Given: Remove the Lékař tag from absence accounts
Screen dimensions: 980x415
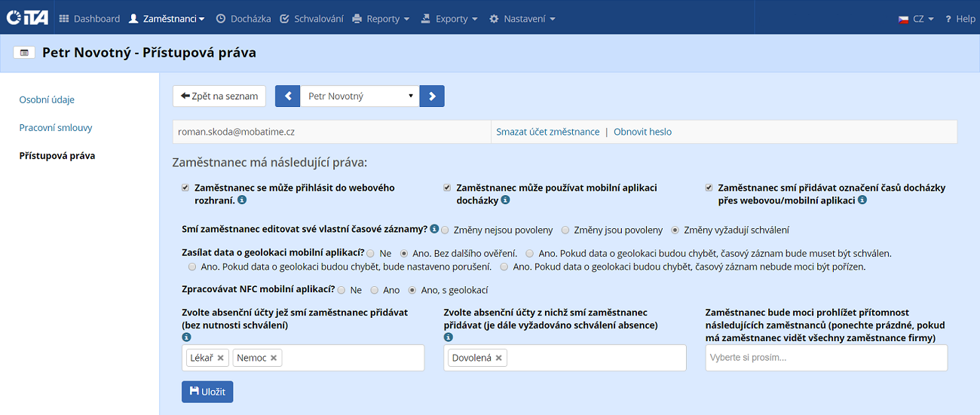Looking at the screenshot, I should [x=221, y=359].
